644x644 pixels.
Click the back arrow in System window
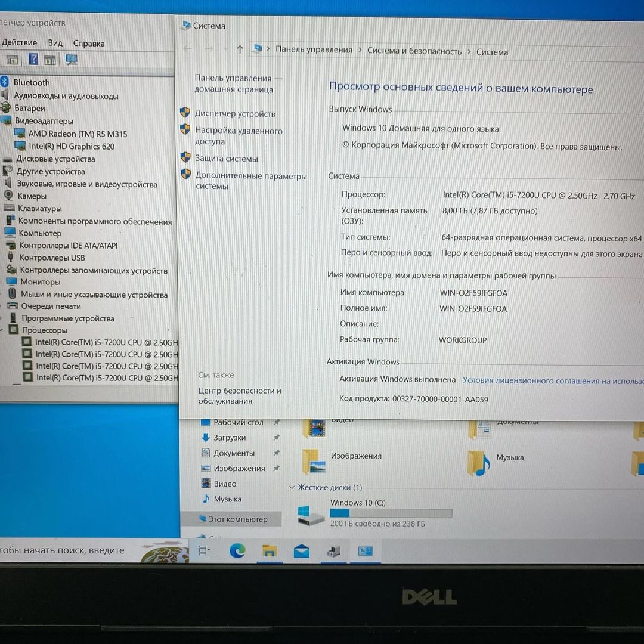(188, 48)
